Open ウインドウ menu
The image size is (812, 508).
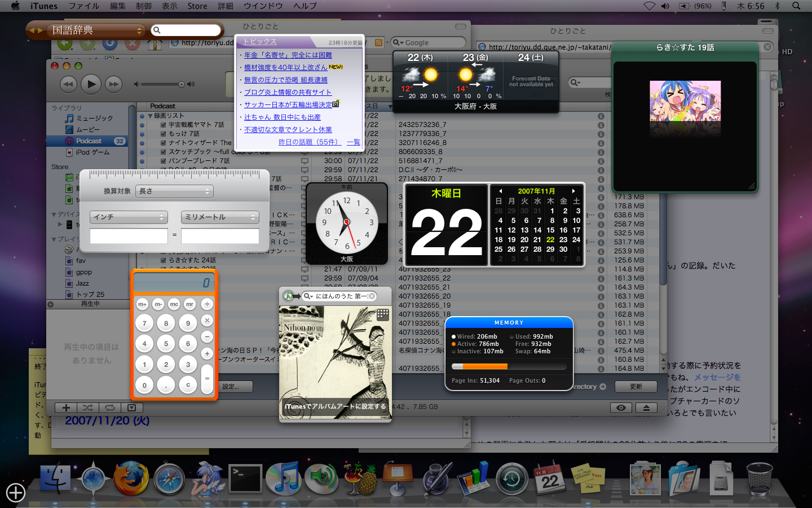point(263,6)
